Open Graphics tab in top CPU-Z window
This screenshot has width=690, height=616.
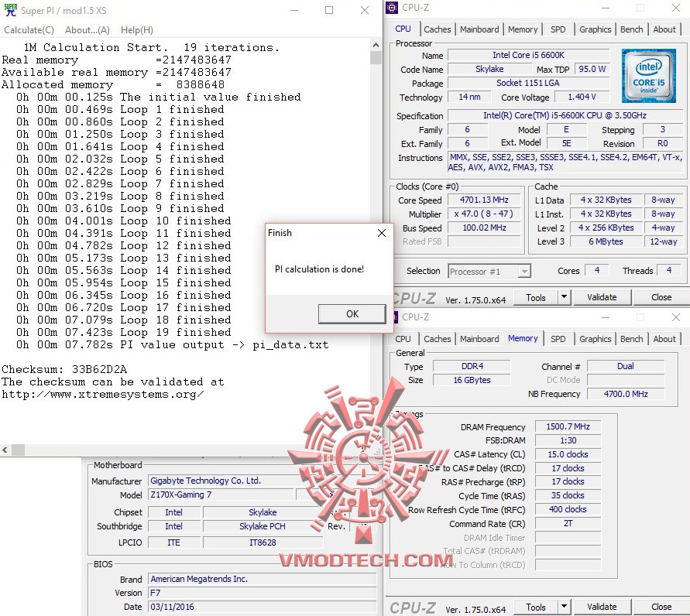595,29
